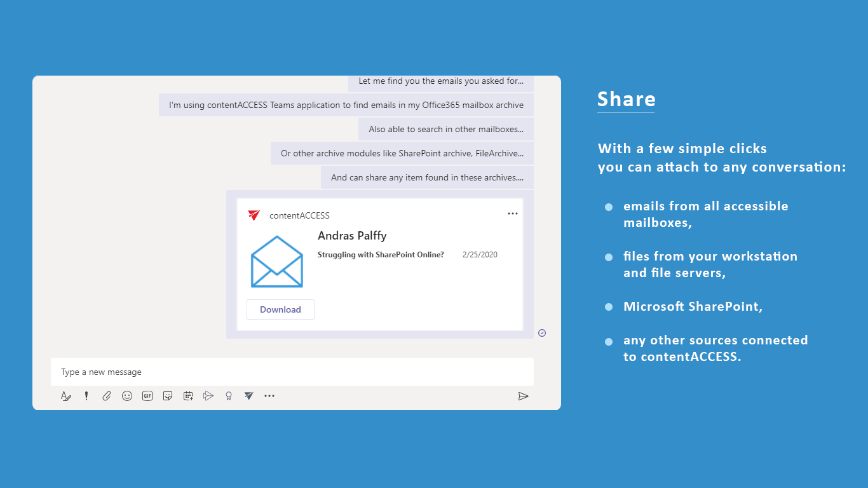The height and width of the screenshot is (488, 868).
Task: Click the 'contentACCESS' card title text
Action: 299,215
